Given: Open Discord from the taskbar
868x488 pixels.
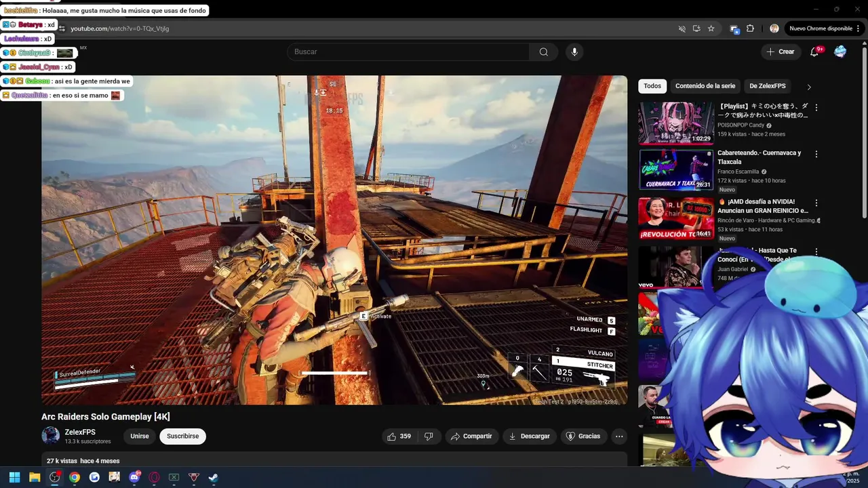Looking at the screenshot, I should [x=134, y=477].
